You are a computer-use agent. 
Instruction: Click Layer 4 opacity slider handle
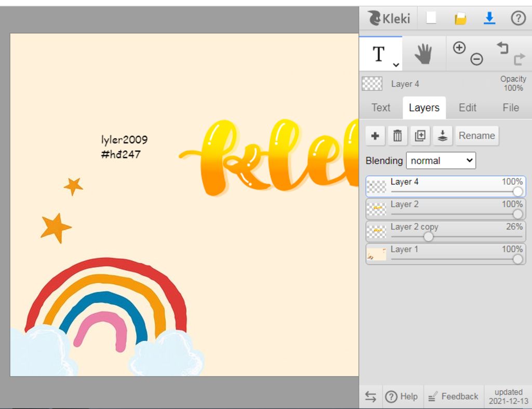point(517,191)
